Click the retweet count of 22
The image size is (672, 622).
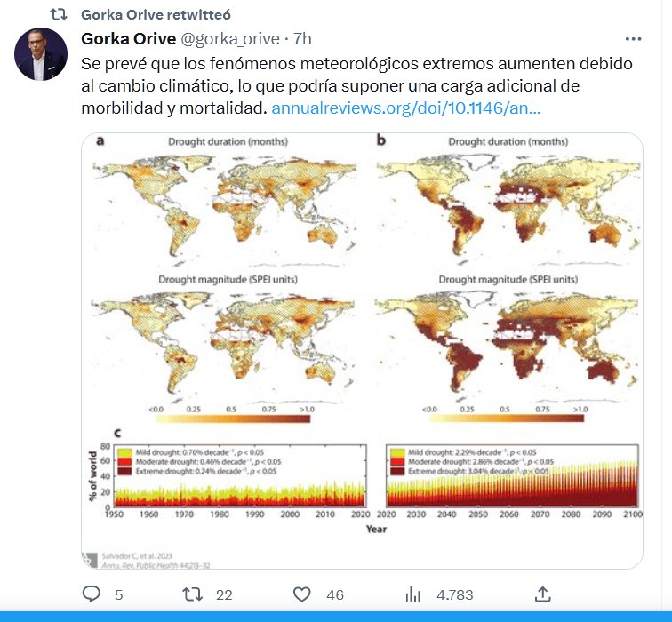pyautogui.click(x=224, y=594)
